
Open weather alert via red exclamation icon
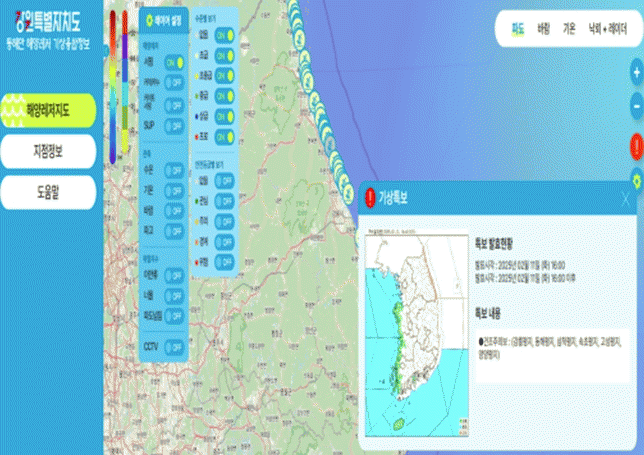(636, 146)
